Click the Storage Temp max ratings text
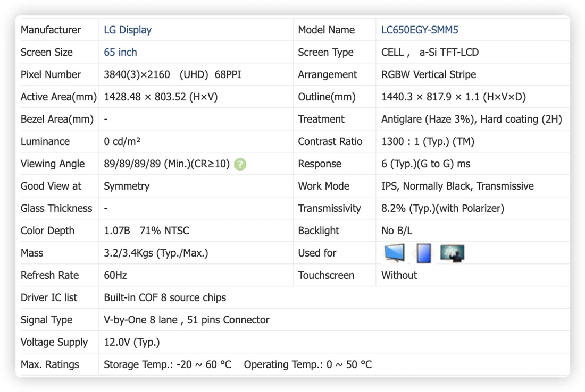Image resolution: width=585 pixels, height=392 pixels. tap(168, 364)
